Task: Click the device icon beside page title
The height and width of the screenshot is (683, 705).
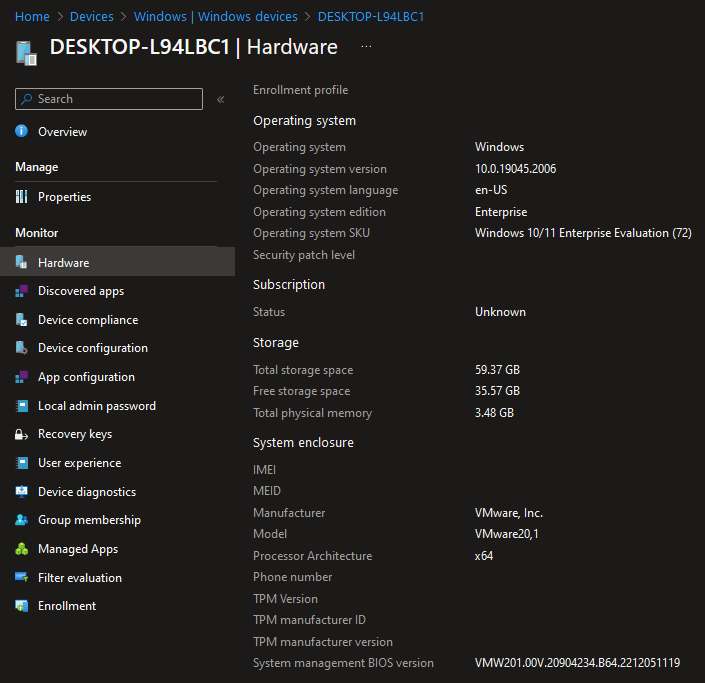Action: (x=26, y=53)
